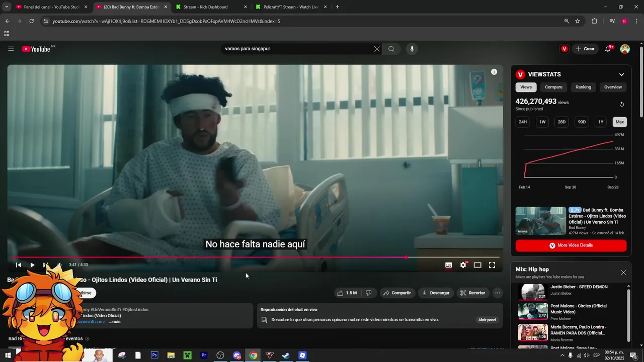Select the Ranking tab in ViewStats

click(x=583, y=87)
